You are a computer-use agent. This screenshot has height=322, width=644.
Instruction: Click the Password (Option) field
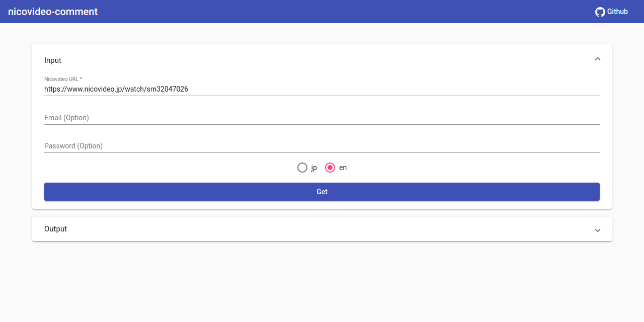coord(322,145)
